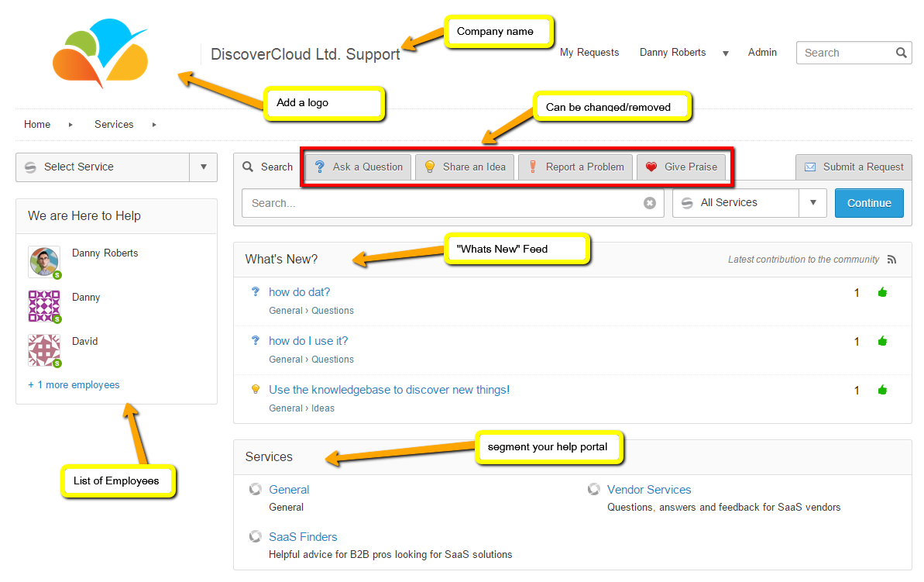Choose the Give Praise tab
The image size is (924, 582).
point(681,167)
